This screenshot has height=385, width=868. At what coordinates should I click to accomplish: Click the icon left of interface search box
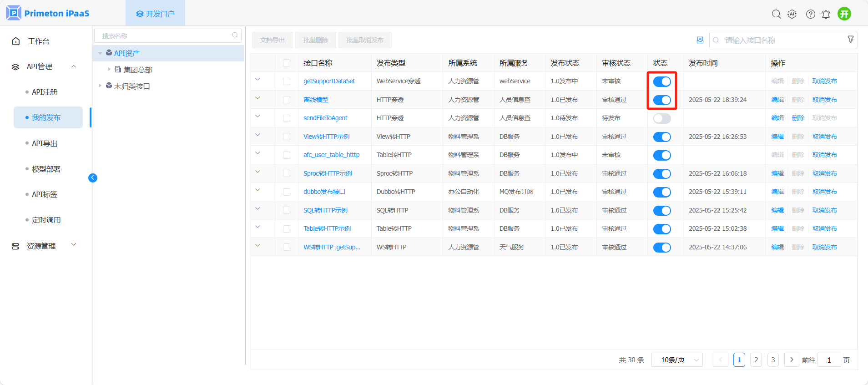(700, 40)
